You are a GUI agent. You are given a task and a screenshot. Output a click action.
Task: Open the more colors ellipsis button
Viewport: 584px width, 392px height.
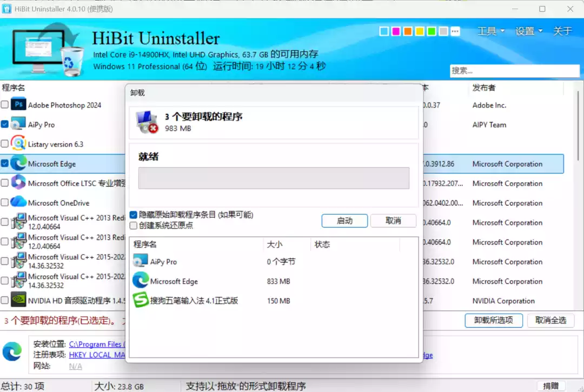pos(455,31)
